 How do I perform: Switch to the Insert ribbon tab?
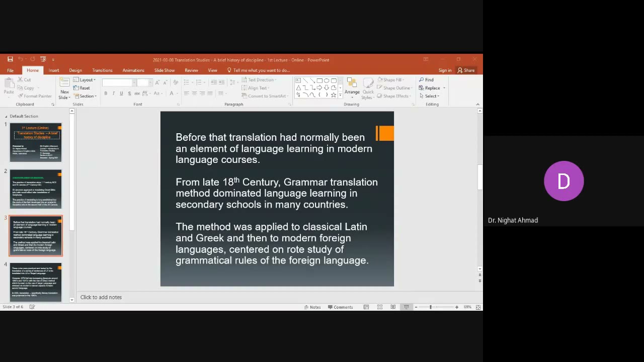pyautogui.click(x=54, y=70)
